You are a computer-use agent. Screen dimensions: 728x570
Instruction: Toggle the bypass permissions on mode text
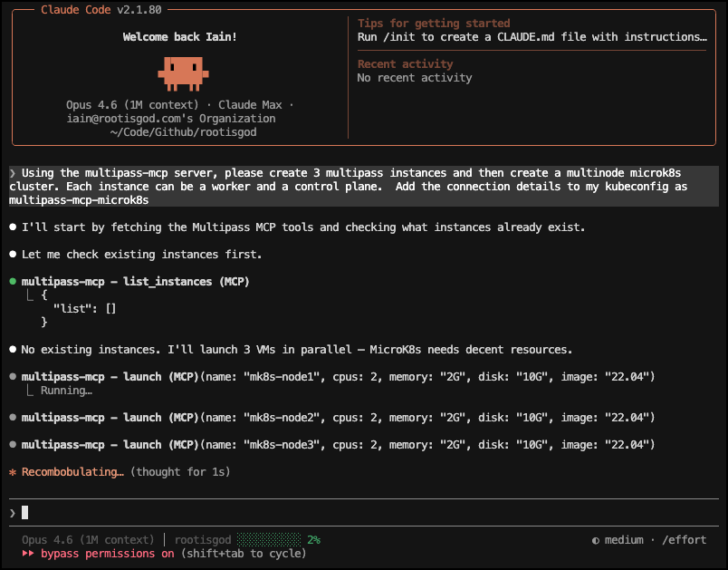pyautogui.click(x=108, y=553)
